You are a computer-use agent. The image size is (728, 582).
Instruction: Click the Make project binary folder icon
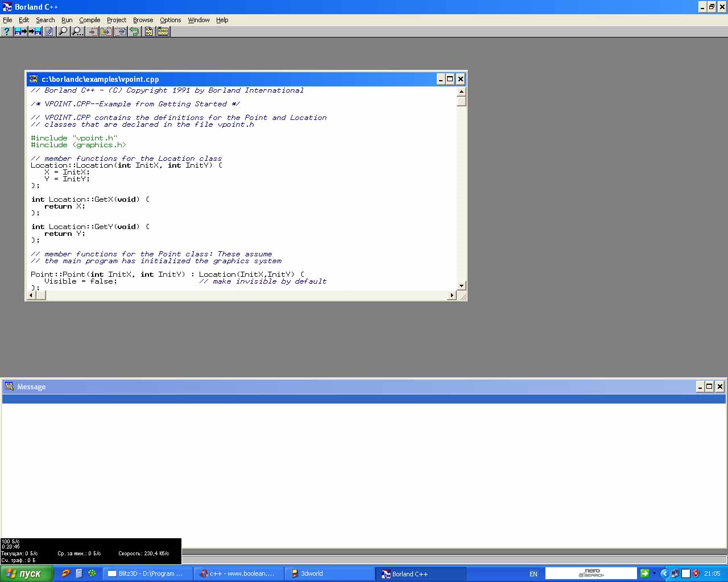click(163, 32)
